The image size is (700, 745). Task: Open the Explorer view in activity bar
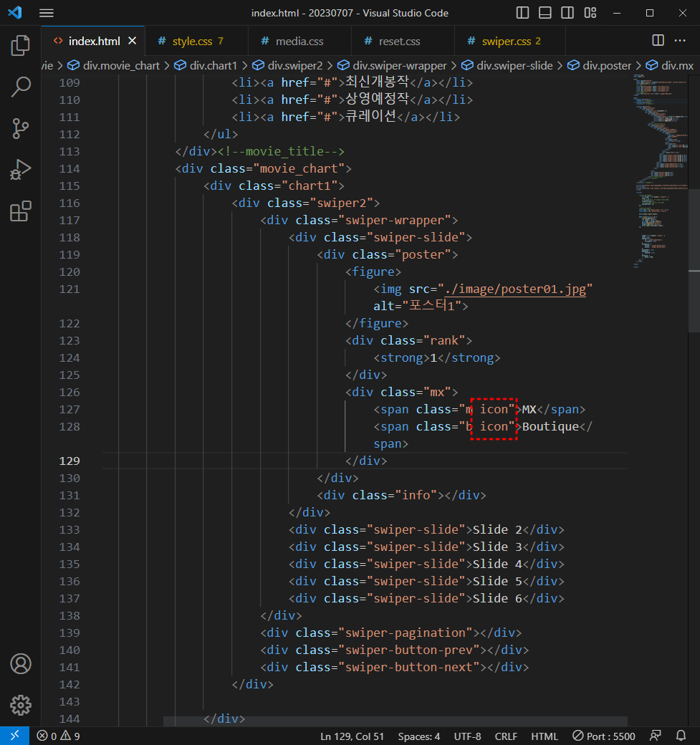pos(21,46)
